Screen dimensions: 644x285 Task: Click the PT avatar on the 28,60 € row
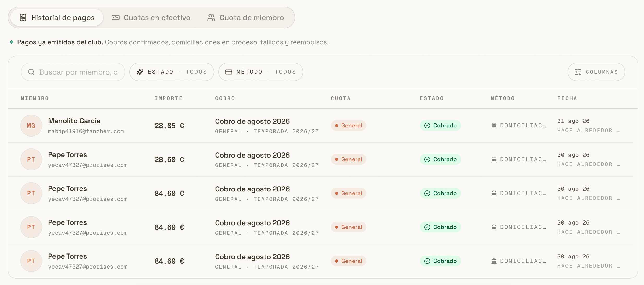31,159
